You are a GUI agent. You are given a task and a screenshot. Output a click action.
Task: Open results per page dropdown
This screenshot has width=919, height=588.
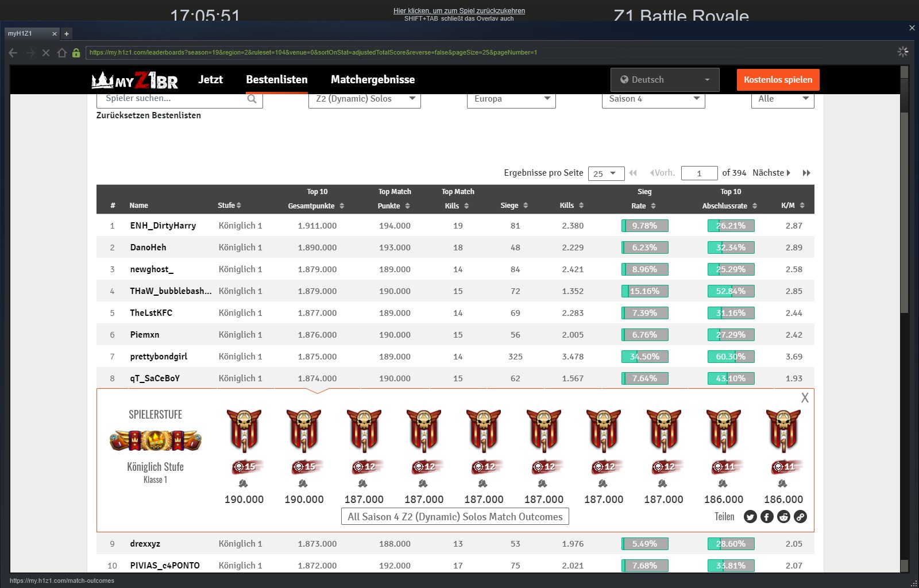606,173
